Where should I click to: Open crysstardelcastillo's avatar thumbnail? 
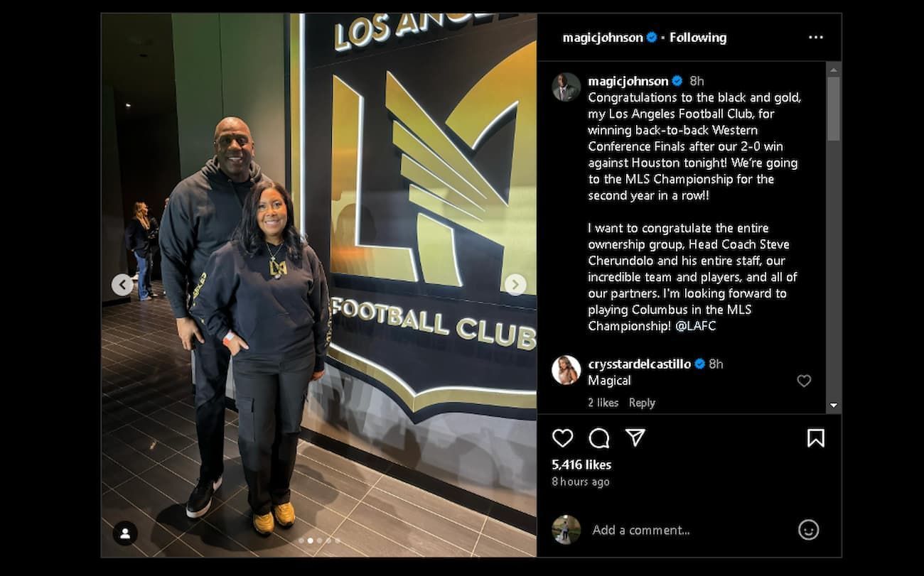[x=566, y=370]
